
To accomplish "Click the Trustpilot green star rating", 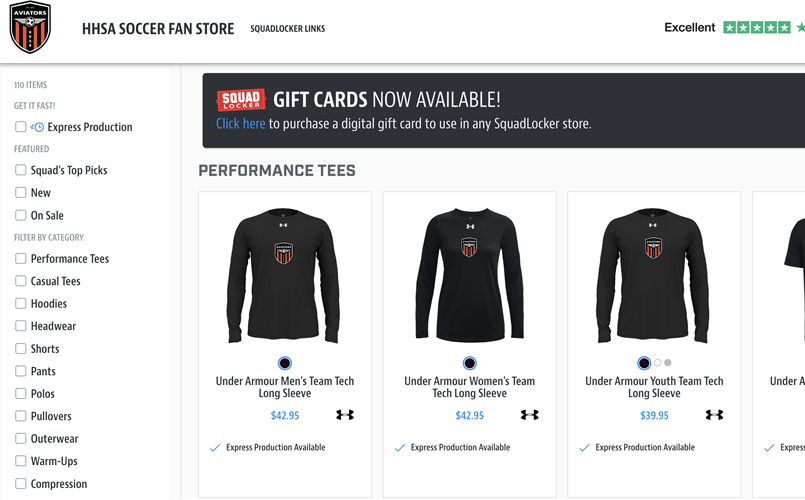I will (757, 28).
